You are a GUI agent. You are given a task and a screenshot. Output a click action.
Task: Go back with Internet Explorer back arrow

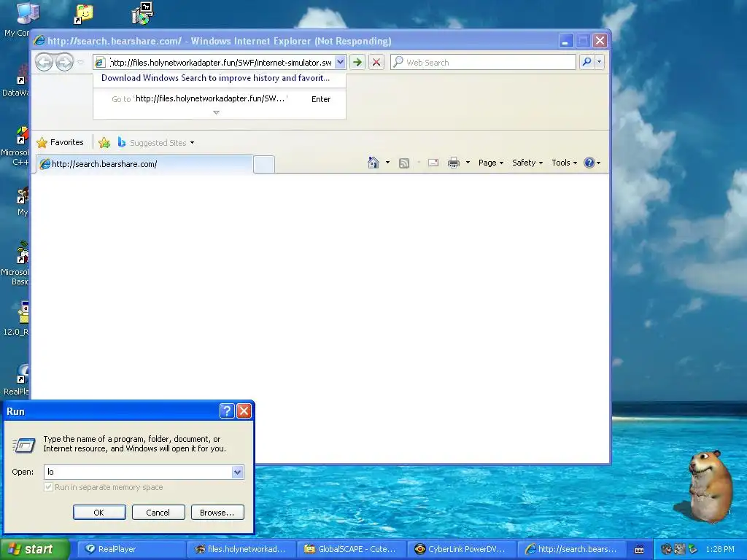(44, 63)
